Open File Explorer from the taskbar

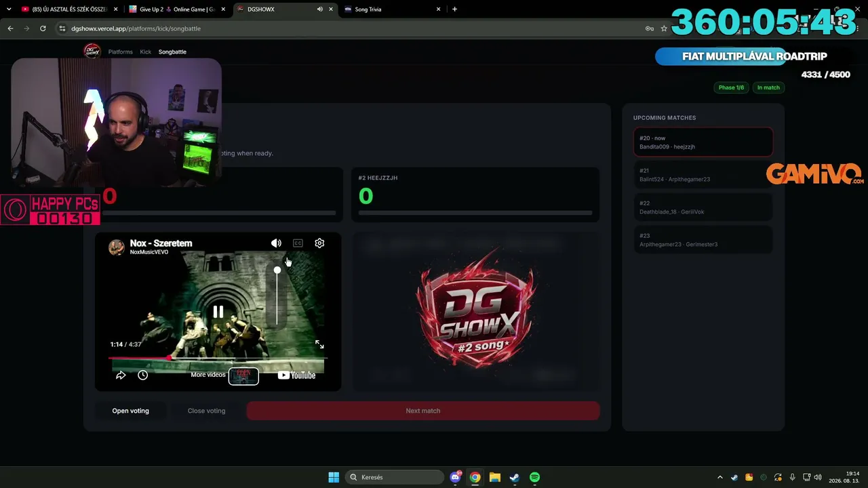click(x=495, y=477)
